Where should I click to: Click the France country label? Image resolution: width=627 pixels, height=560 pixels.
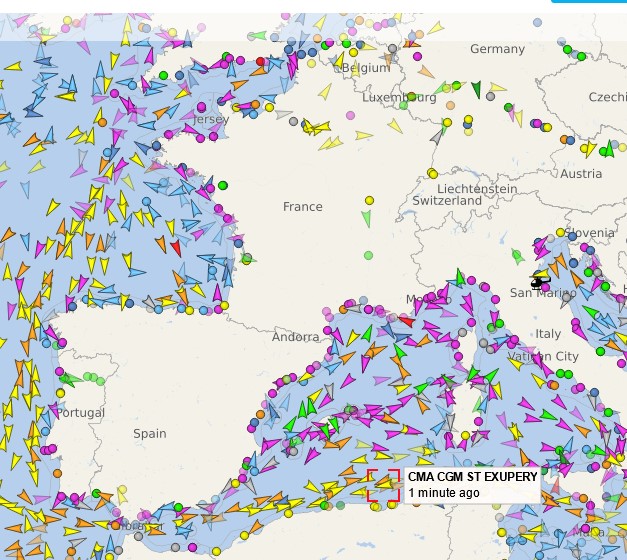point(302,207)
